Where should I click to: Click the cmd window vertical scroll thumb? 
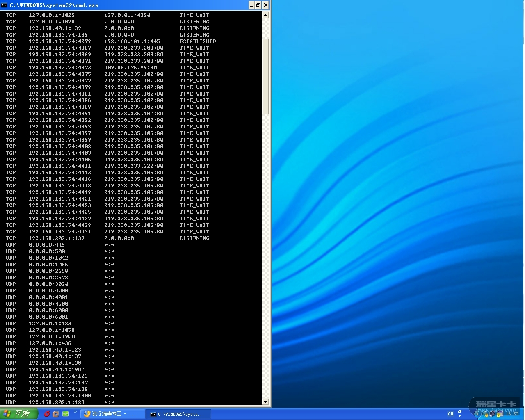tap(265, 77)
